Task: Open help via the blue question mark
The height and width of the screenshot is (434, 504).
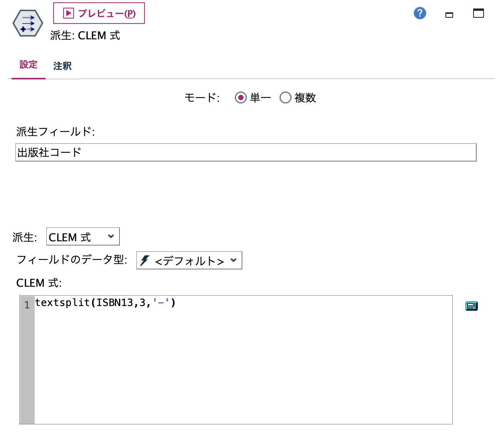Action: point(420,13)
